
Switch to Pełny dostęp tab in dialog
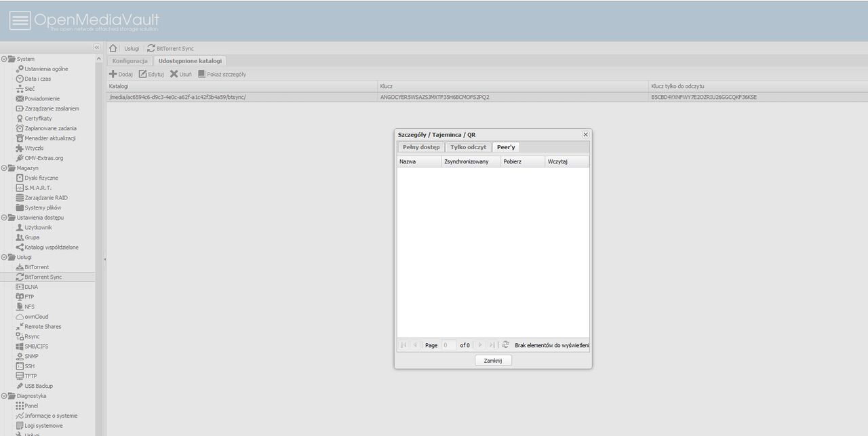(x=421, y=147)
